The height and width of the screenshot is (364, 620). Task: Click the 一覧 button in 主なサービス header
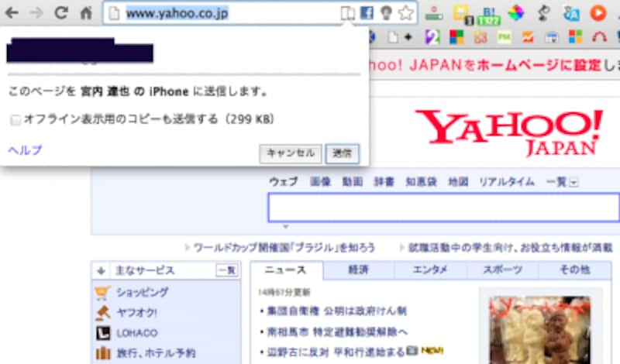pyautogui.click(x=227, y=270)
